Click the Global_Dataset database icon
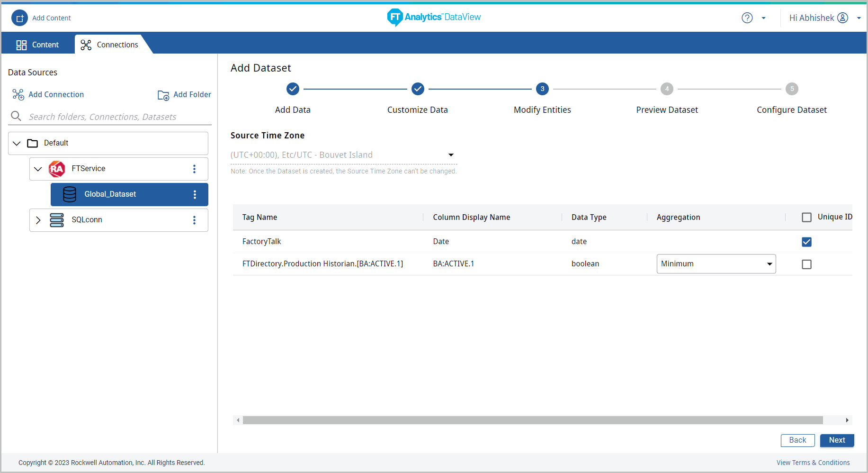 click(x=70, y=194)
